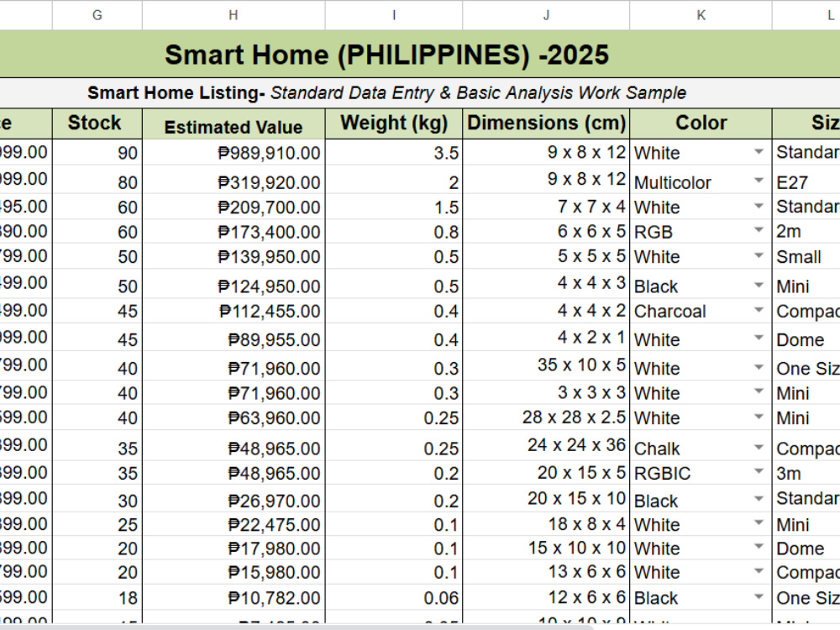Select the ₱89,955.00 estimated value cell

click(233, 338)
